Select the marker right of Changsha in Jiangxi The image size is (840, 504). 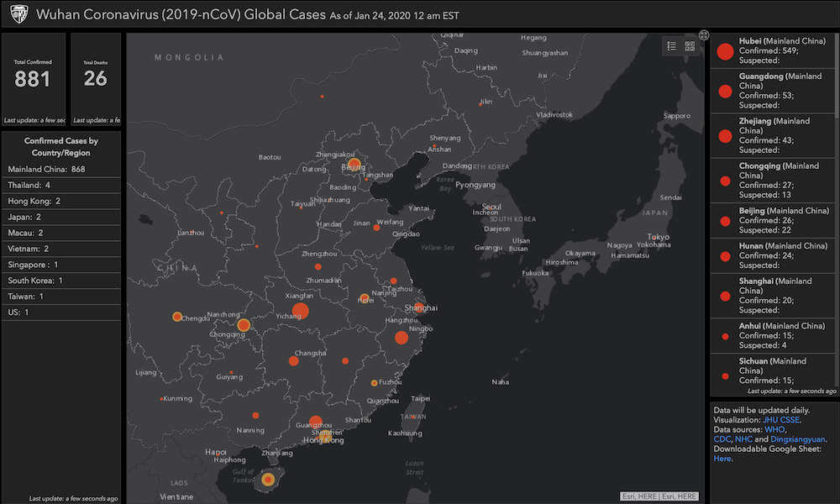[x=345, y=361]
